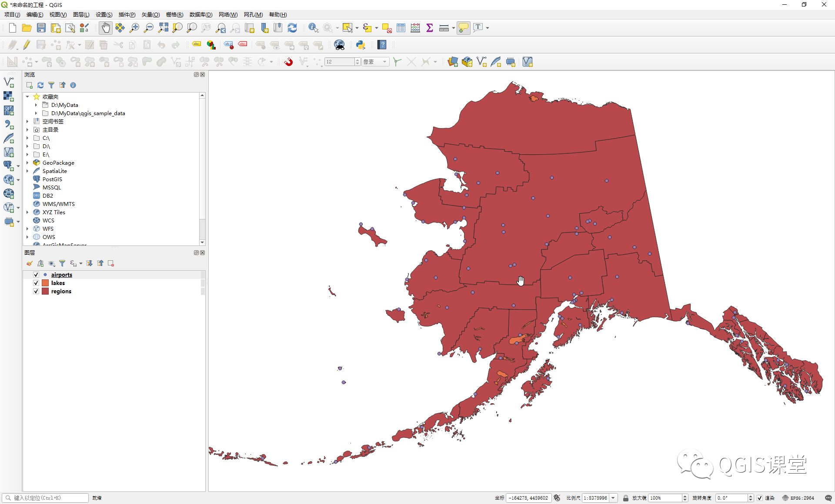This screenshot has height=504, width=835.
Task: Open the map scale dropdown
Action: pos(613,498)
